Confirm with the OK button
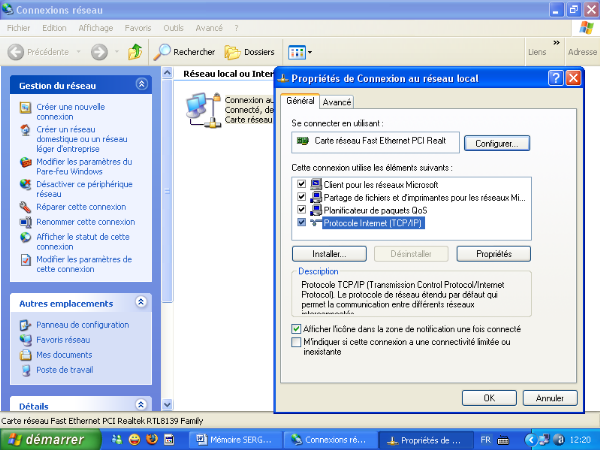Image resolution: width=600 pixels, height=450 pixels. coord(489,398)
